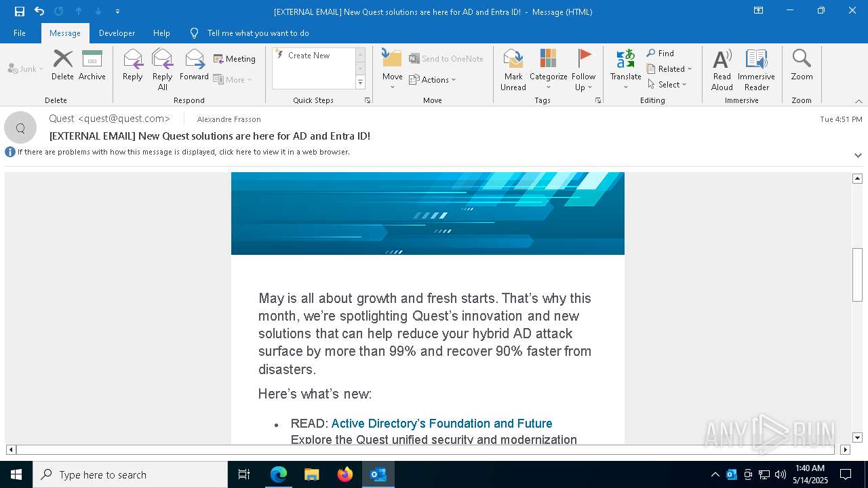Click sender name Quest <quest@quest.com>

[109, 119]
